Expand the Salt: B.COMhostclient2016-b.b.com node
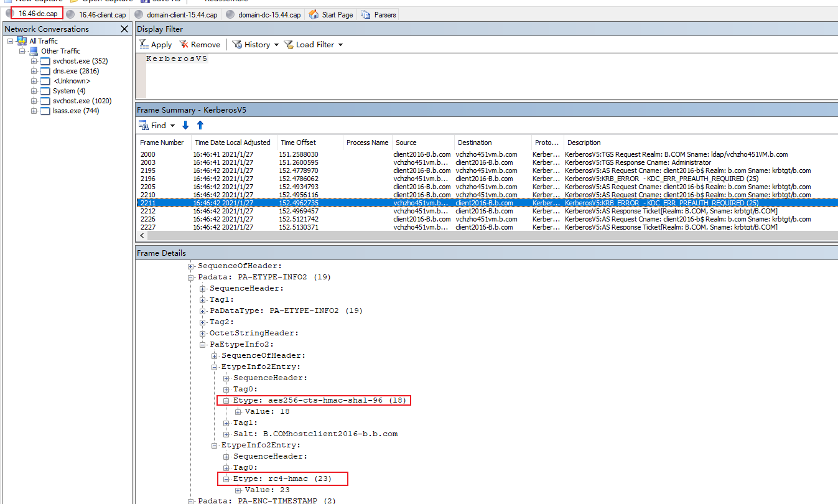The width and height of the screenshot is (838, 504). tap(227, 434)
